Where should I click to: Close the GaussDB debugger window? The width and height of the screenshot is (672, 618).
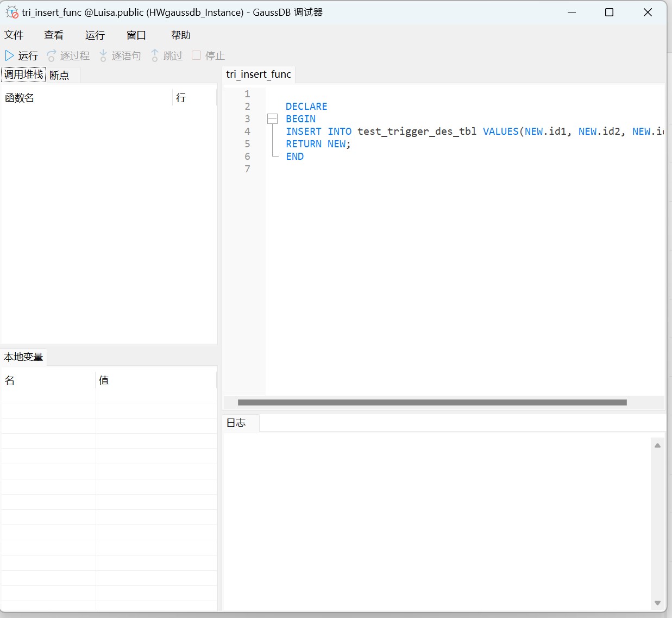pos(648,12)
